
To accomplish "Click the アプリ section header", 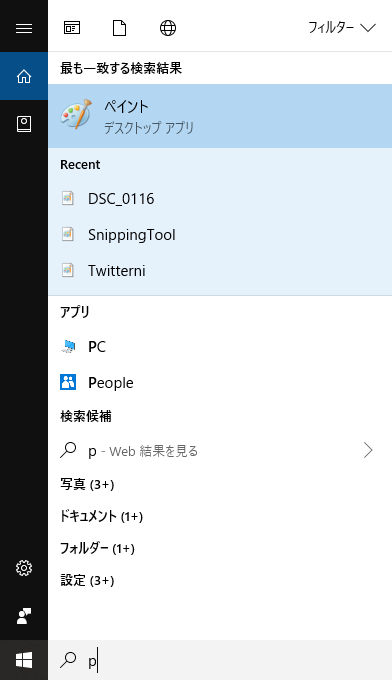I will 75,312.
